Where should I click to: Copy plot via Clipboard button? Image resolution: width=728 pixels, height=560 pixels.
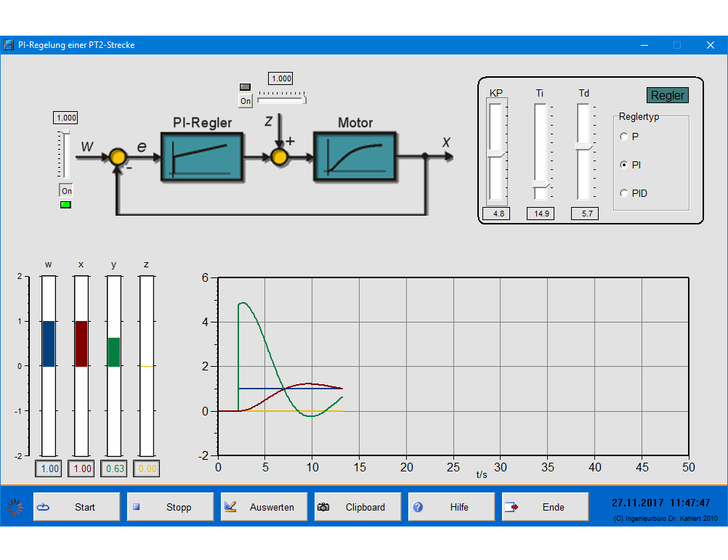click(x=357, y=507)
